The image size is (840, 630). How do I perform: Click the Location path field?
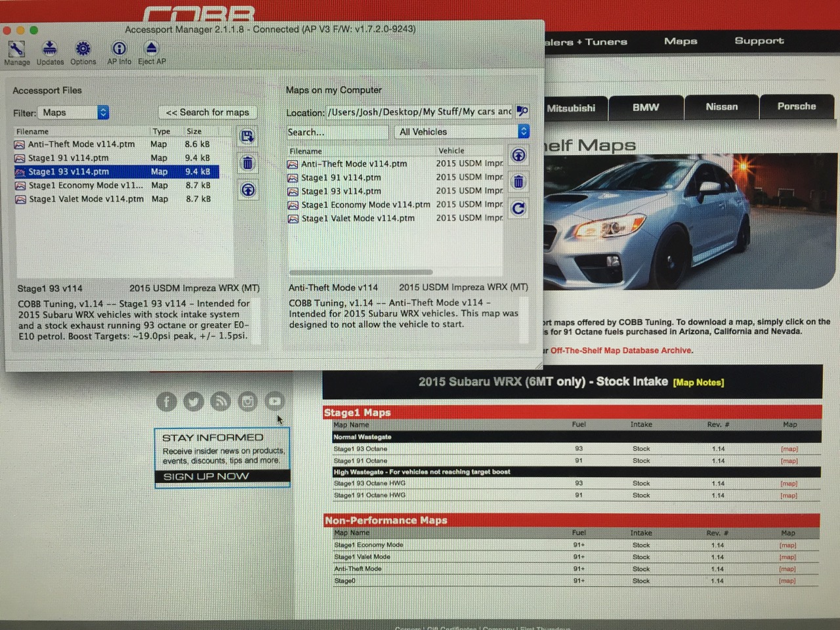click(x=419, y=112)
